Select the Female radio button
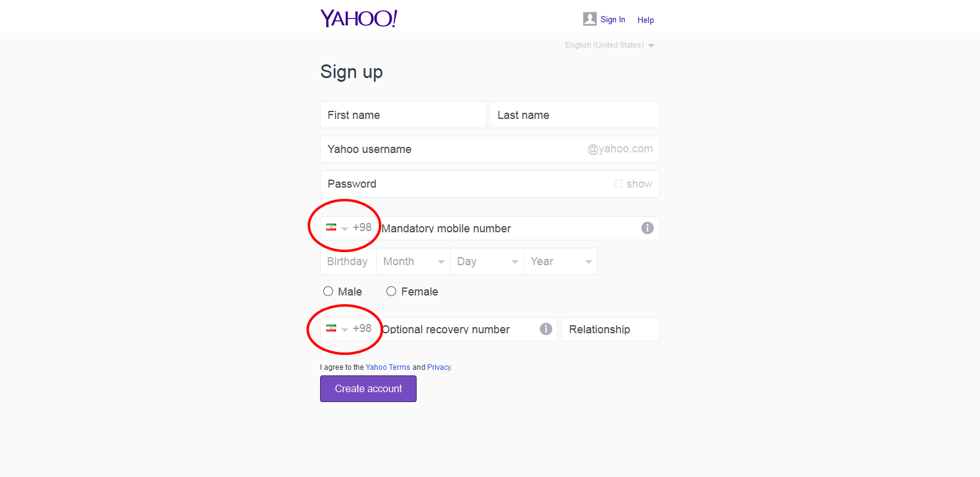 point(391,291)
